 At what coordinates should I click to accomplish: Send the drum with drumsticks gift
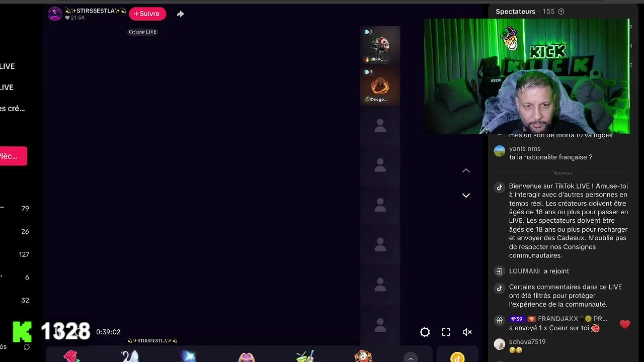(305, 356)
